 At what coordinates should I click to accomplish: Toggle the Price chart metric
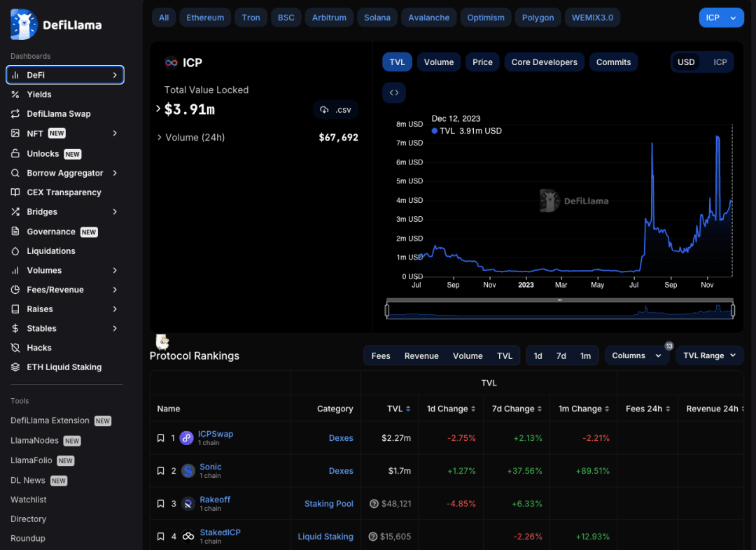click(482, 62)
